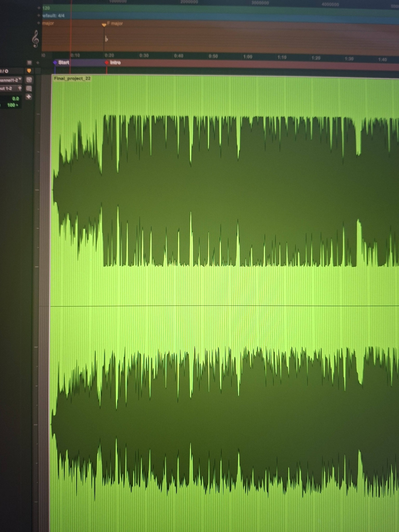Click the 0.0 volume indicator
The width and height of the screenshot is (399, 532).
pyautogui.click(x=16, y=99)
